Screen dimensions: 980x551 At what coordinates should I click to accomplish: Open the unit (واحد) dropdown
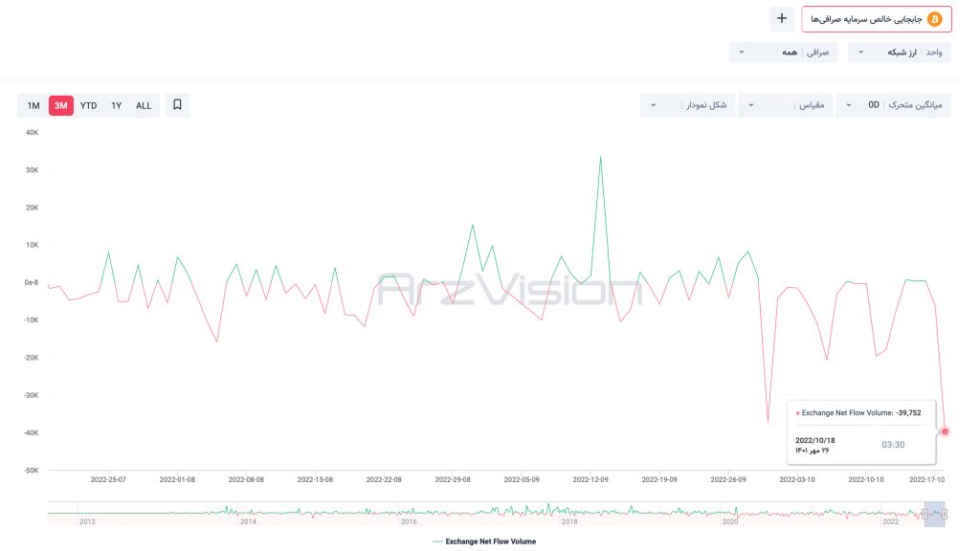click(899, 52)
